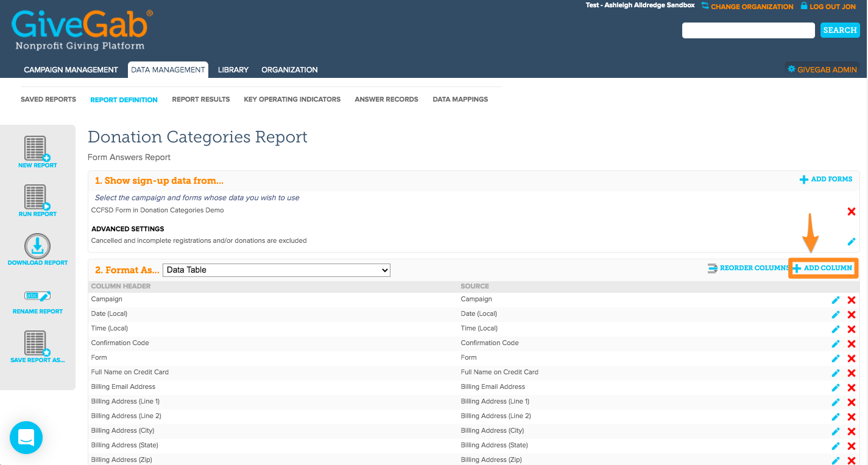Delete the Billing Address (Line 2) column
Image resolution: width=868 pixels, height=465 pixels.
(x=852, y=417)
